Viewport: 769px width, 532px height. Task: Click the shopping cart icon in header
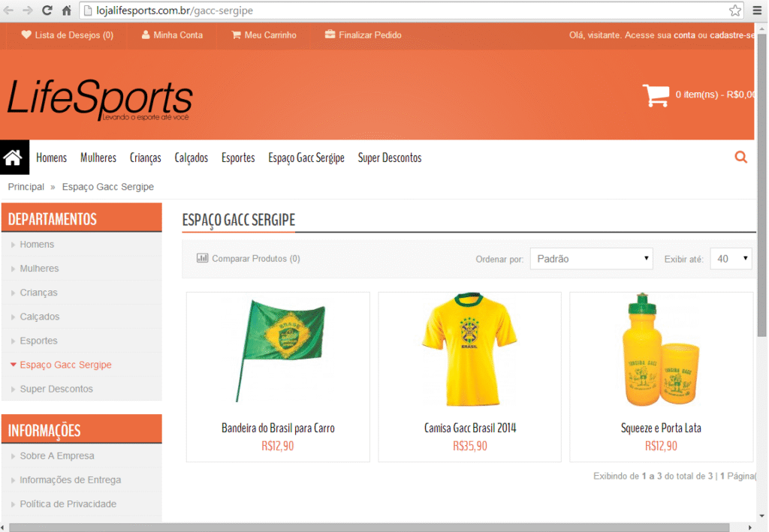pos(656,95)
